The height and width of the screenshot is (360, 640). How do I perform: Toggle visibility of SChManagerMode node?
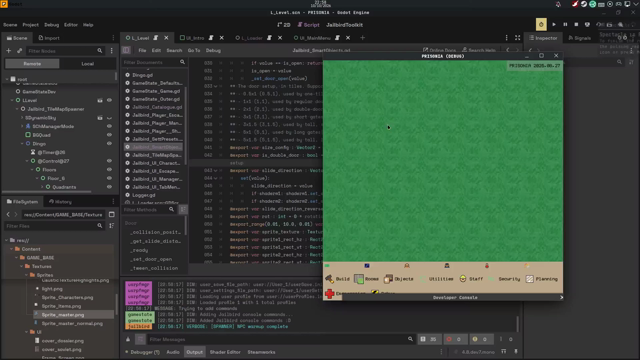point(109,126)
